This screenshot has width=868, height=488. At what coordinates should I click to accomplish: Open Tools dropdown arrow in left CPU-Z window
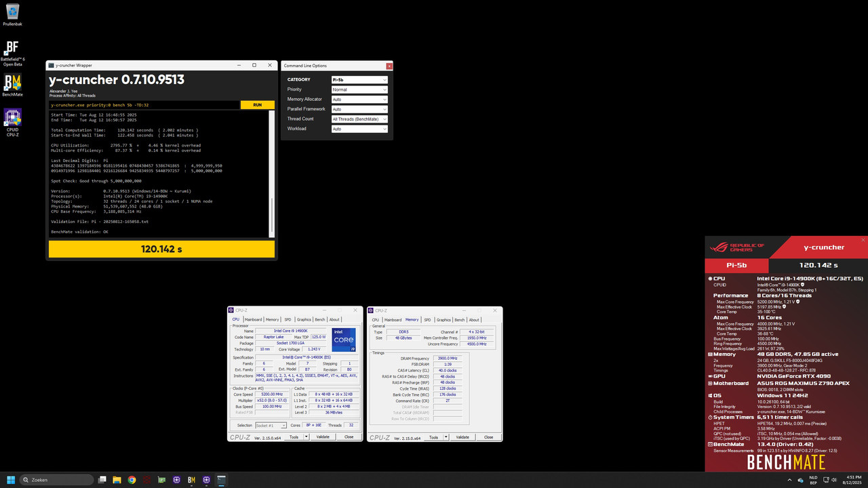(x=306, y=436)
